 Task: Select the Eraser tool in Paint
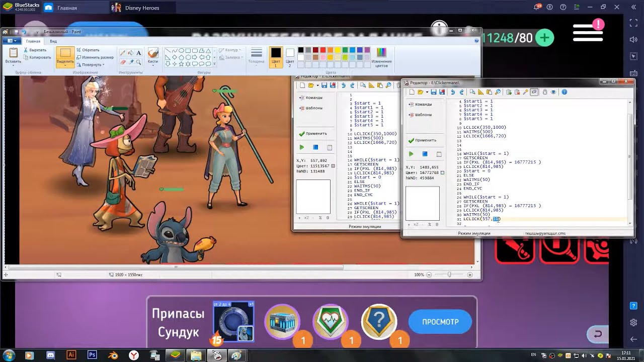coord(123,62)
